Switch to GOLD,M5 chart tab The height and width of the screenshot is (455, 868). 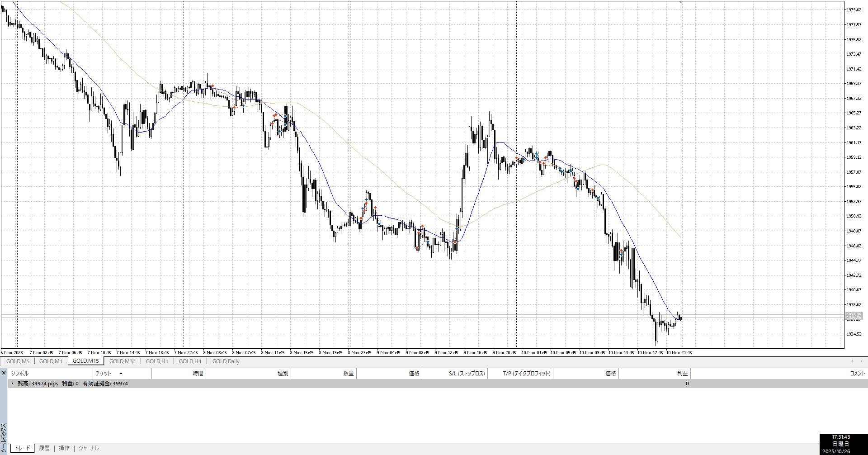(18, 361)
